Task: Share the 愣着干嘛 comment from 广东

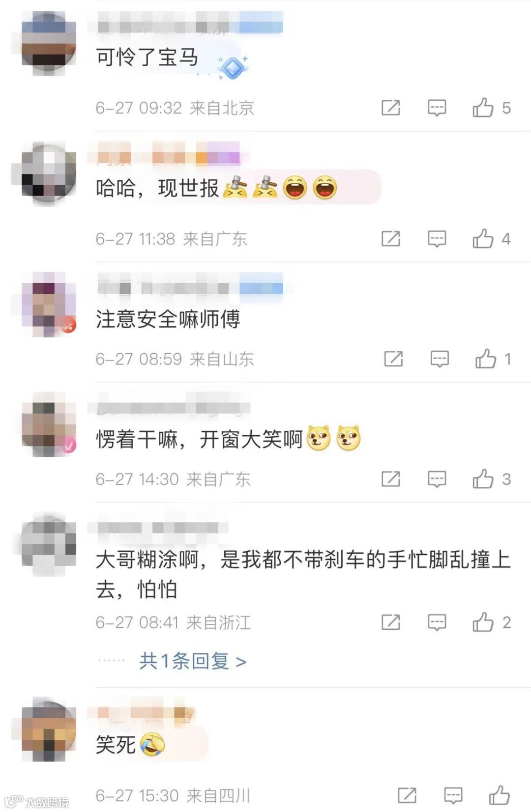Action: (391, 479)
